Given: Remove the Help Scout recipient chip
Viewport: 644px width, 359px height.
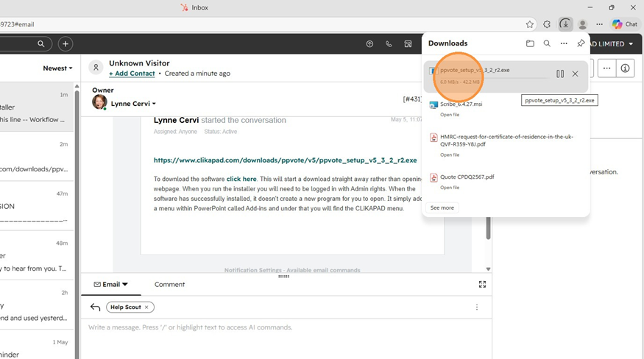Looking at the screenshot, I should [x=146, y=308].
